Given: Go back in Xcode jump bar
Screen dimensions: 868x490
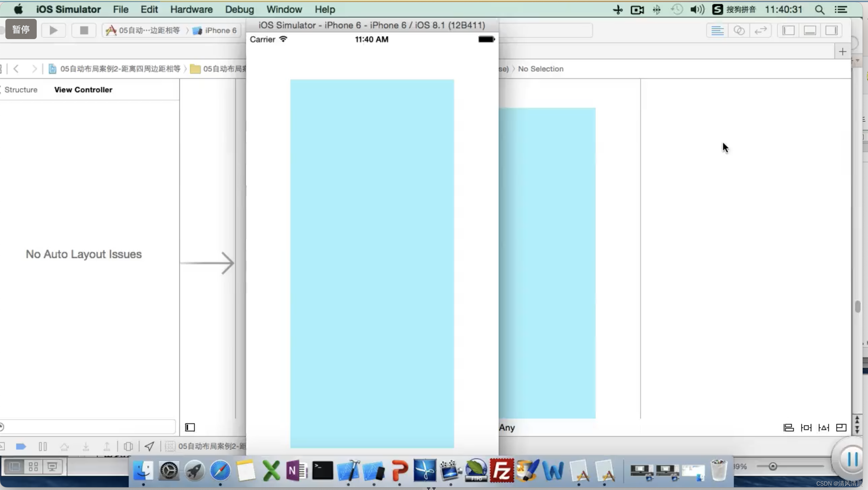Looking at the screenshot, I should tap(16, 69).
